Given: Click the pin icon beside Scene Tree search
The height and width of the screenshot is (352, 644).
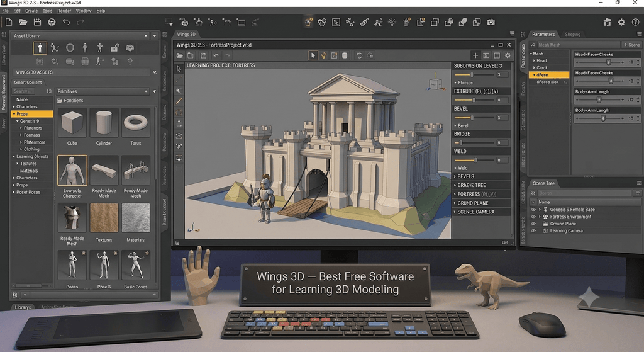Looking at the screenshot, I should tap(638, 193).
